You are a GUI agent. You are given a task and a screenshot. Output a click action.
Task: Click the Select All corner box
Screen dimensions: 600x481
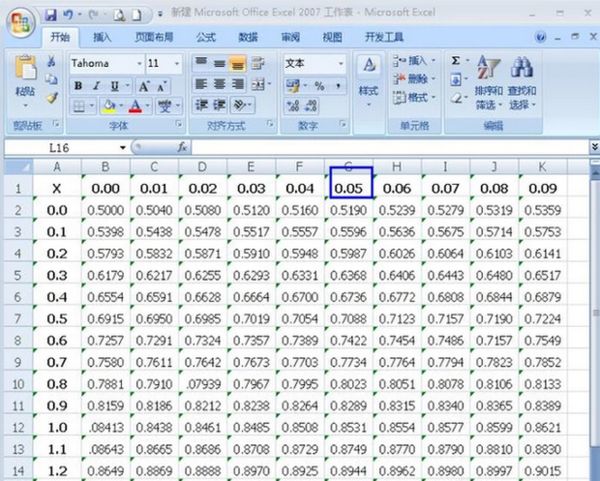coord(18,167)
